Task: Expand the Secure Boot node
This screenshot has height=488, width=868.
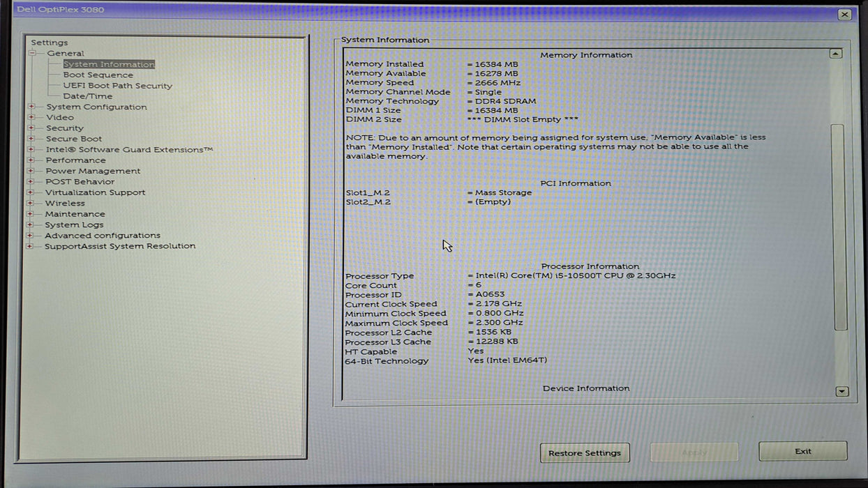Action: point(31,139)
